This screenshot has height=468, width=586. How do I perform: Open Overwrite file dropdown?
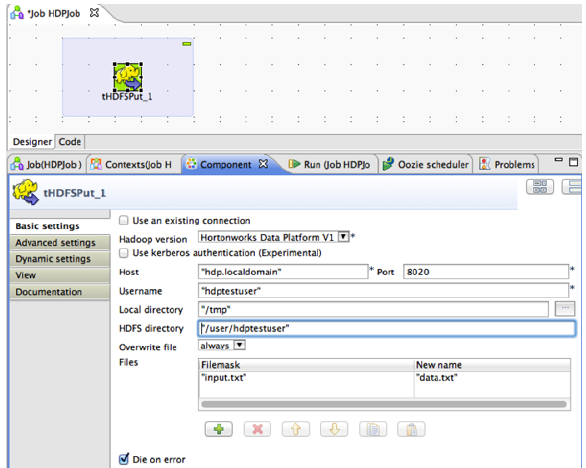(240, 345)
